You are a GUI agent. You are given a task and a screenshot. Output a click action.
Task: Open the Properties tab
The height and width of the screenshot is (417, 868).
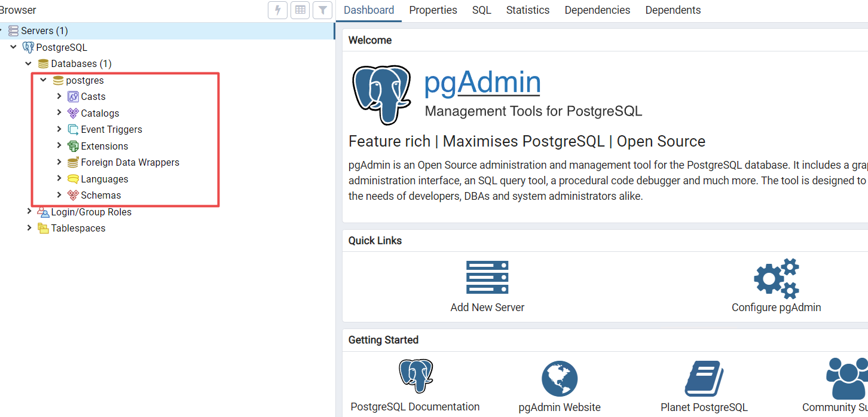[x=433, y=10]
